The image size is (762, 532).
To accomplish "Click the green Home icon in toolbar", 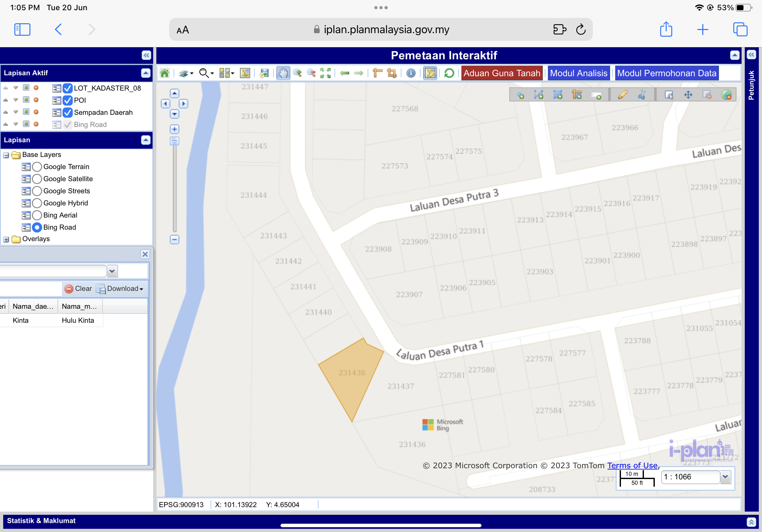I will (165, 73).
